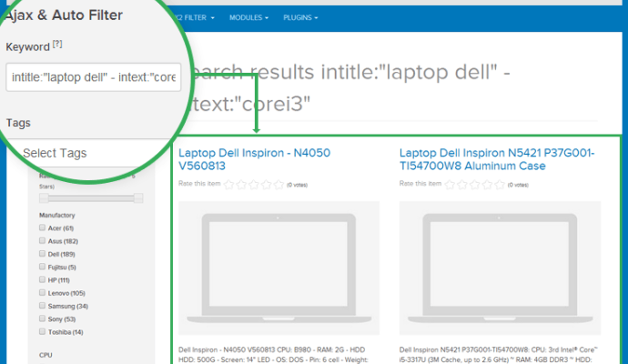Click the N5421 product description text
The image size is (628, 364).
point(498,355)
